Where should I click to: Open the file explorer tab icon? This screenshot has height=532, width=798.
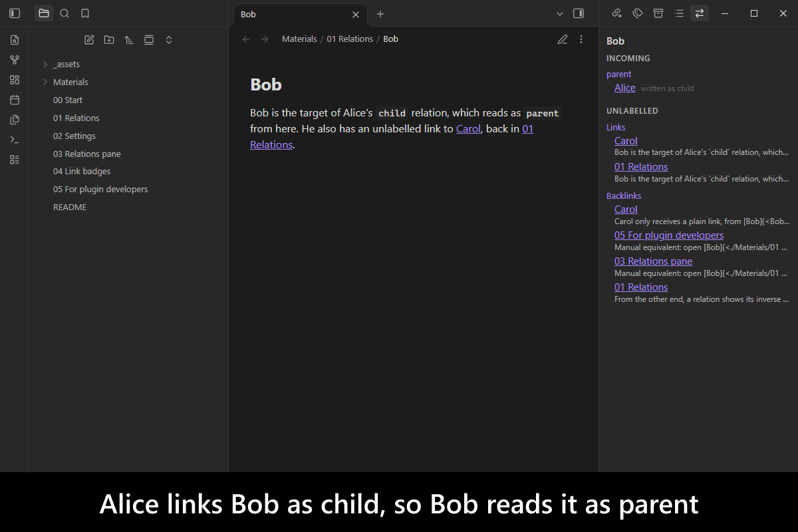[44, 13]
